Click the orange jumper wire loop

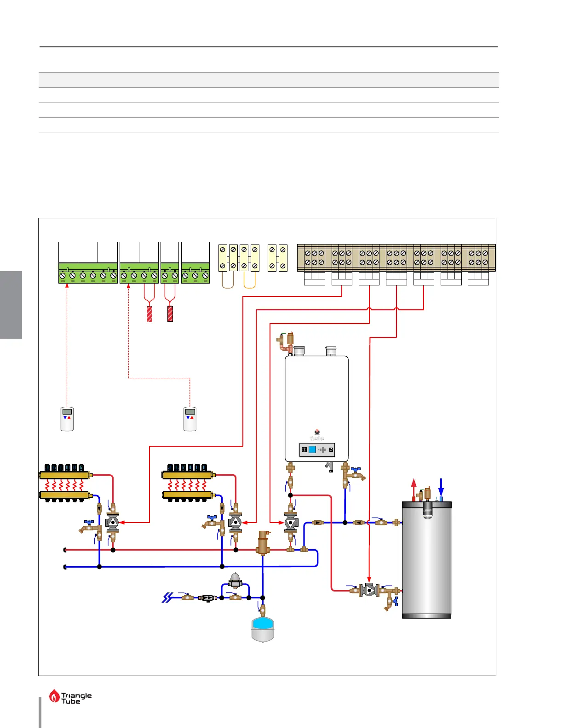249,280
